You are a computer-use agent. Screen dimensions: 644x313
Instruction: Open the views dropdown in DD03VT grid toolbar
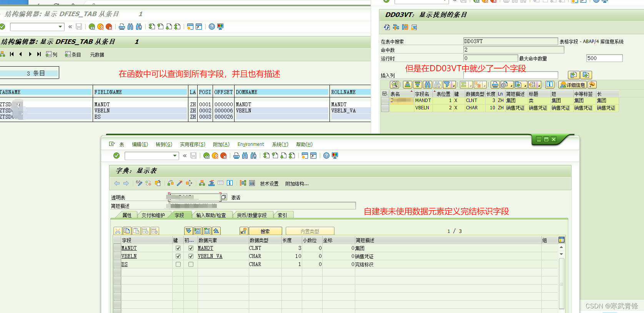coord(508,85)
